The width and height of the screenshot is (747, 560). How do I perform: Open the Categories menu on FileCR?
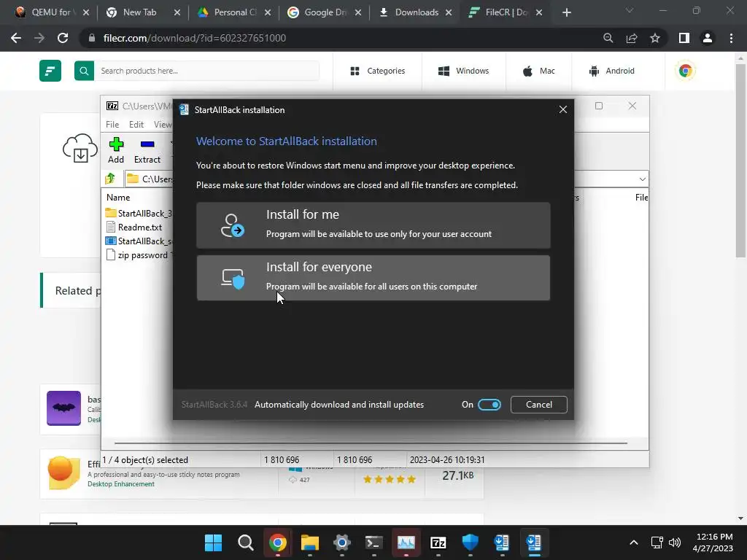(377, 71)
